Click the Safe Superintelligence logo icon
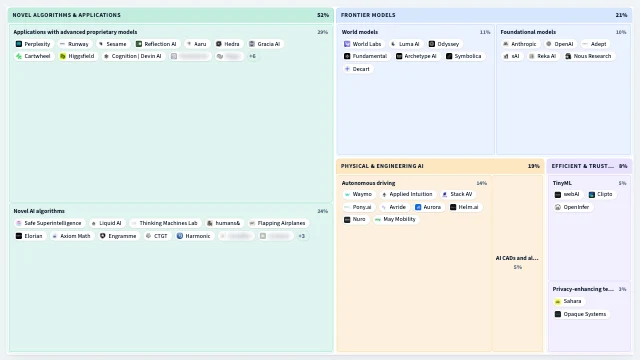 19,223
